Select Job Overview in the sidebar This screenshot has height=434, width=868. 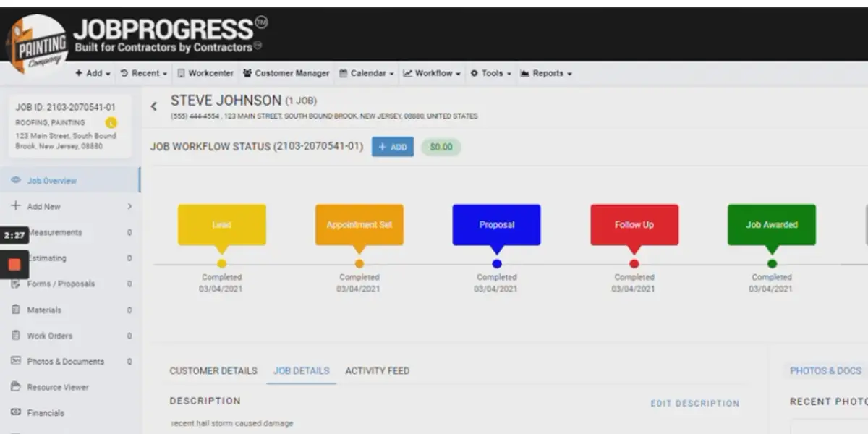[x=70, y=181]
